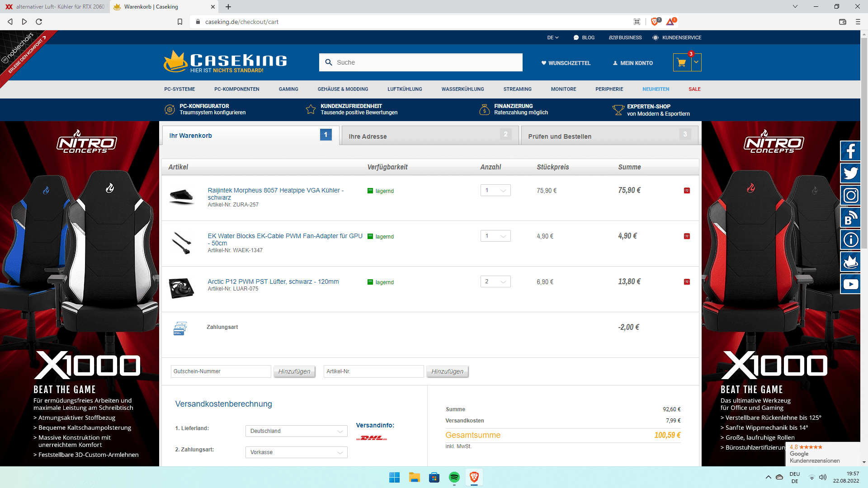This screenshot has width=868, height=488.
Task: Bookmark this page icon
Action: pyautogui.click(x=180, y=22)
